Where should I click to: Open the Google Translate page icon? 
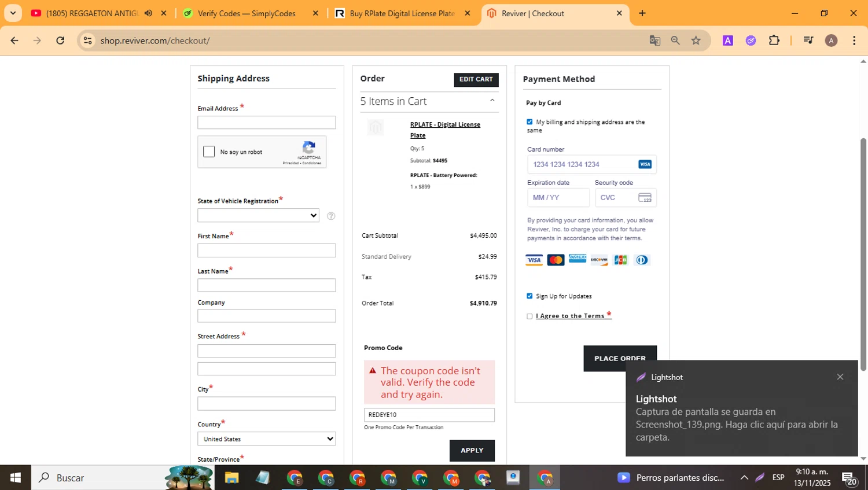click(654, 40)
